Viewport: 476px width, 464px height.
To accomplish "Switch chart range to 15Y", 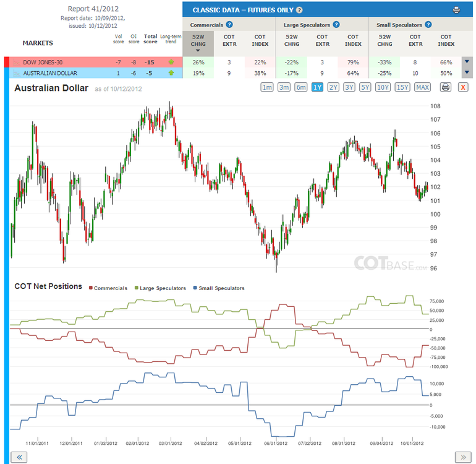I will click(402, 87).
